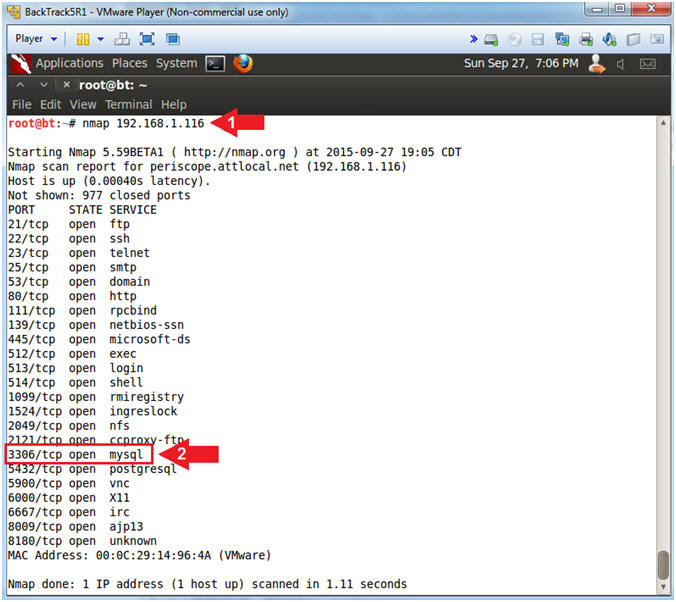Click the terminal window down-arrow button
The image size is (676, 602).
44,85
